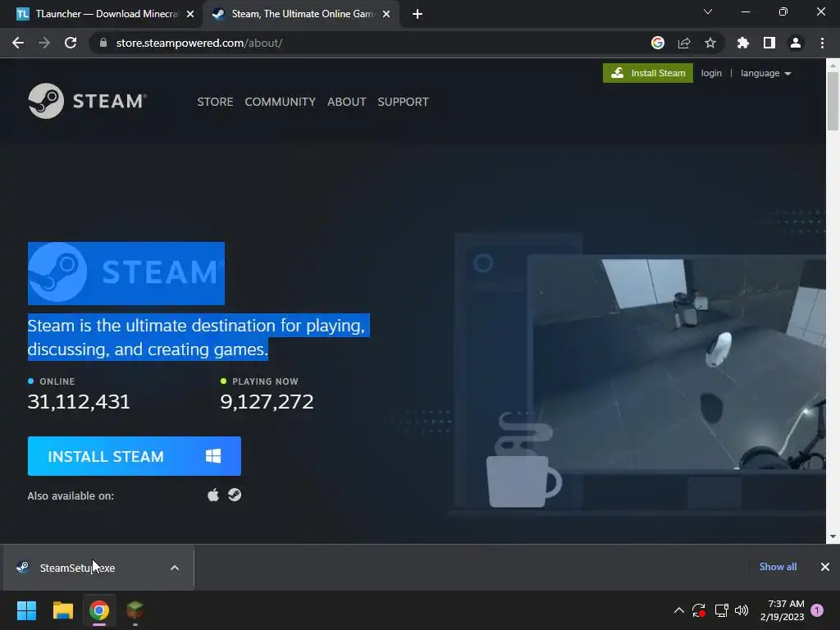The image size is (840, 630).
Task: Open the Windows Start menu
Action: click(26, 610)
